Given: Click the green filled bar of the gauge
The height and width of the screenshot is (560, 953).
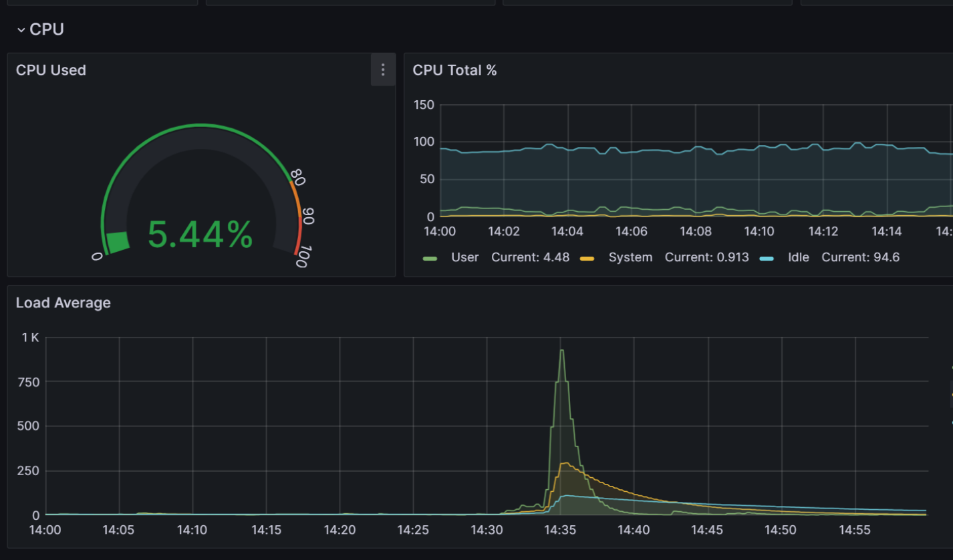Looking at the screenshot, I should pyautogui.click(x=118, y=242).
